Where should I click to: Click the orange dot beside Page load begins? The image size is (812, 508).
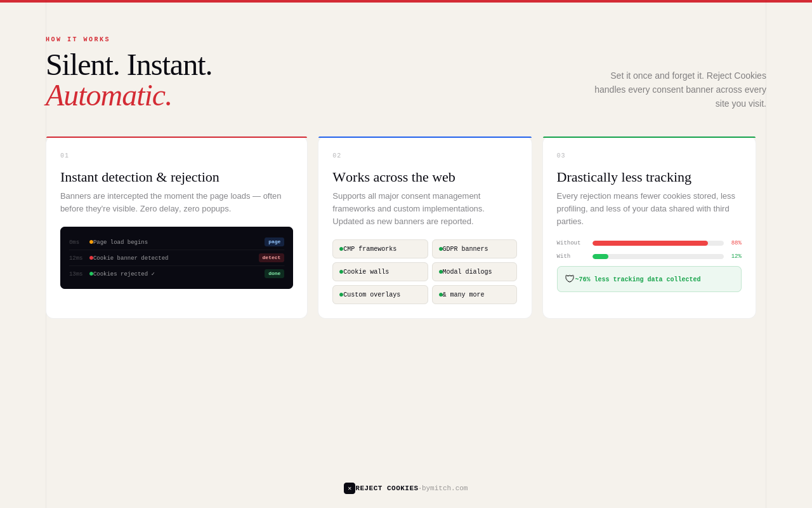coord(91,242)
